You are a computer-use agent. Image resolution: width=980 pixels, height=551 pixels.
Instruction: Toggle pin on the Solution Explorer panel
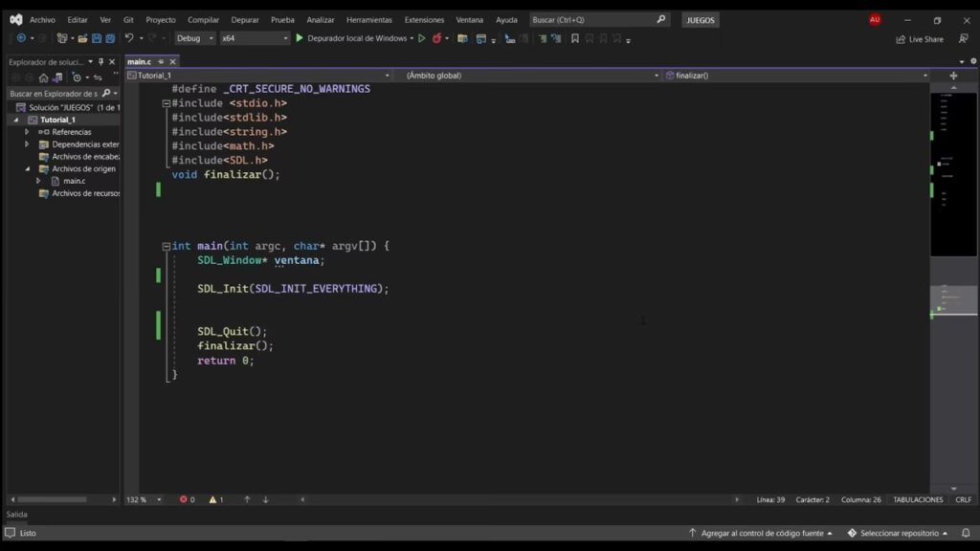[101, 62]
